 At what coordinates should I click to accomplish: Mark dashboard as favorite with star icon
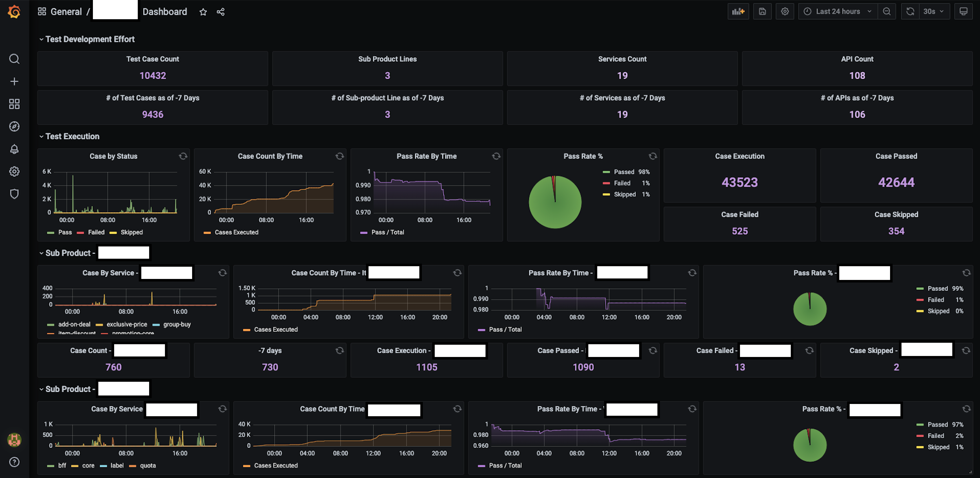tap(203, 12)
